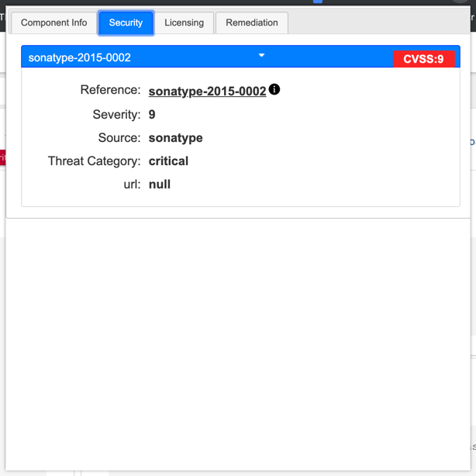
Task: Click the Threat Category: label
Action: (95, 161)
